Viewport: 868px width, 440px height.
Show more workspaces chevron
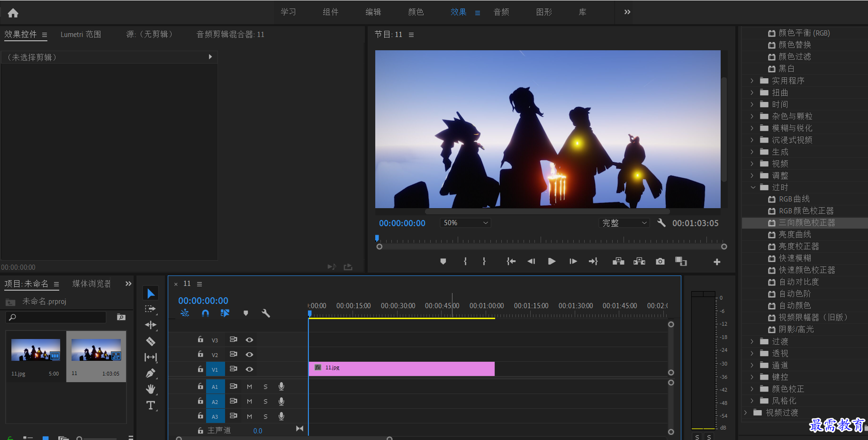pos(627,12)
